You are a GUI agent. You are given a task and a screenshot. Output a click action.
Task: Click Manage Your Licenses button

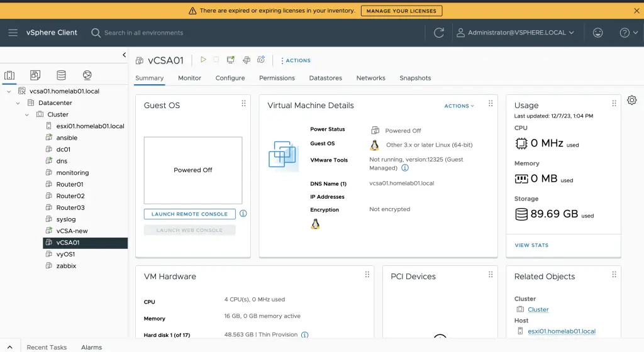(x=401, y=11)
